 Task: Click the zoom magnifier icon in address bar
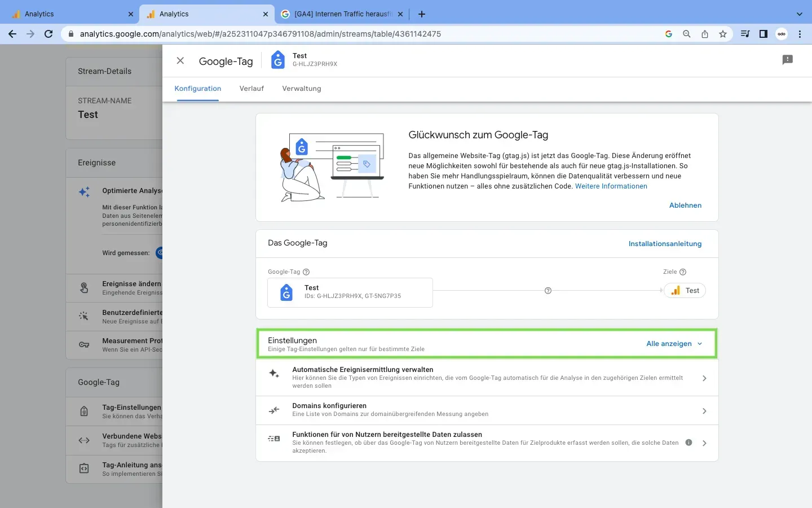pos(687,34)
